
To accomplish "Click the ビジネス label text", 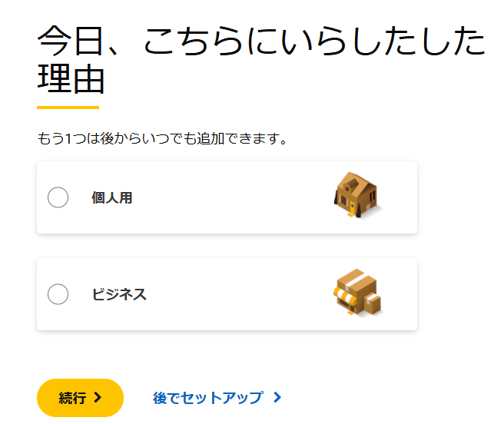I will (119, 294).
